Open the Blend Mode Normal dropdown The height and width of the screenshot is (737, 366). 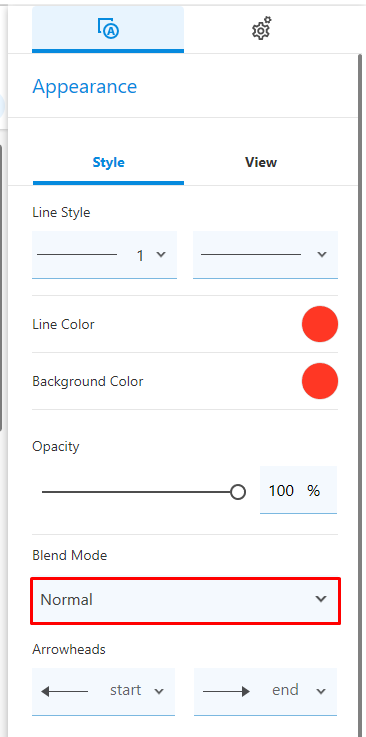(x=185, y=600)
